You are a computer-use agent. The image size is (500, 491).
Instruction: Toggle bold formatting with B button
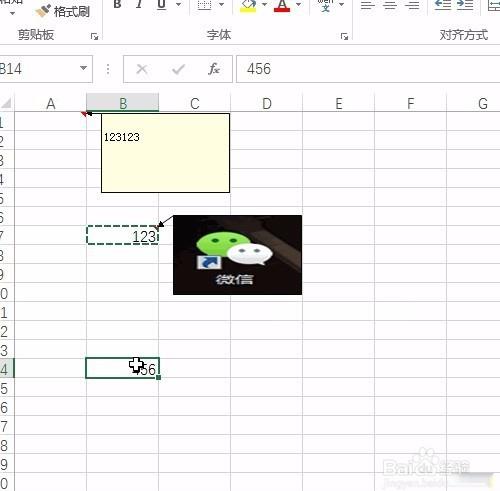click(x=117, y=4)
